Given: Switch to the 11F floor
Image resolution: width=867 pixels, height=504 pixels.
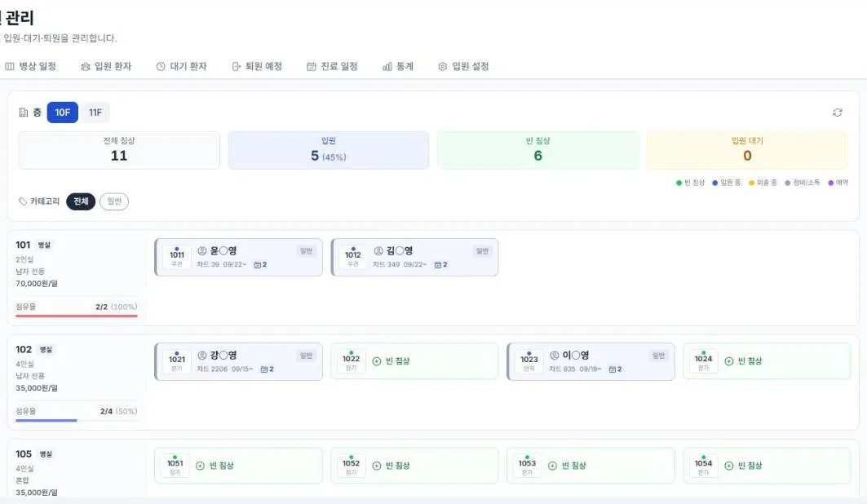Looking at the screenshot, I should point(95,113).
